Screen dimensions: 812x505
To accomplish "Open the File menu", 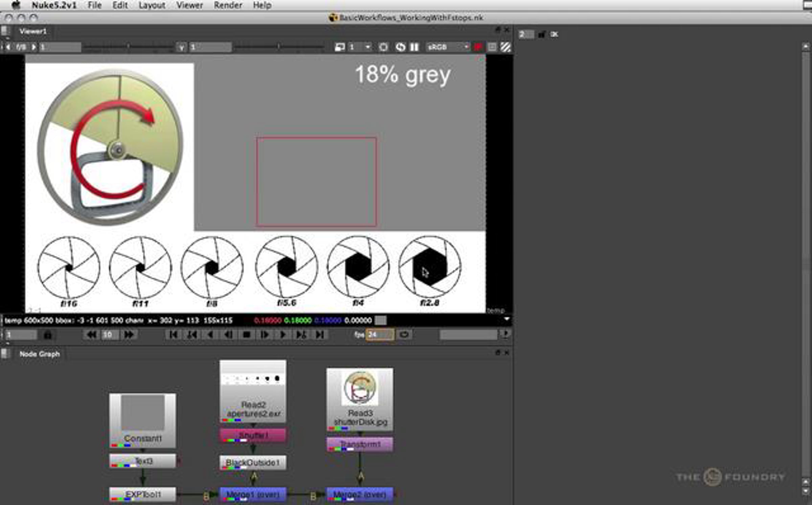I will pos(95,5).
